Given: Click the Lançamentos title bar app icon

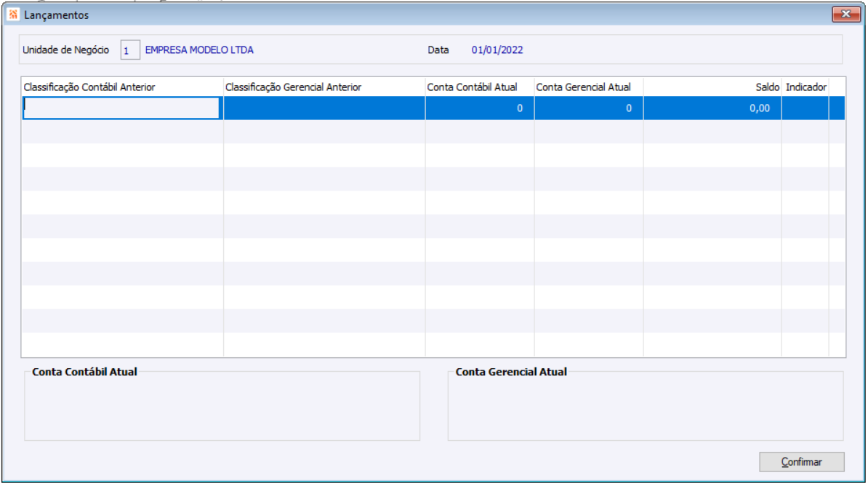Looking at the screenshot, I should point(13,15).
